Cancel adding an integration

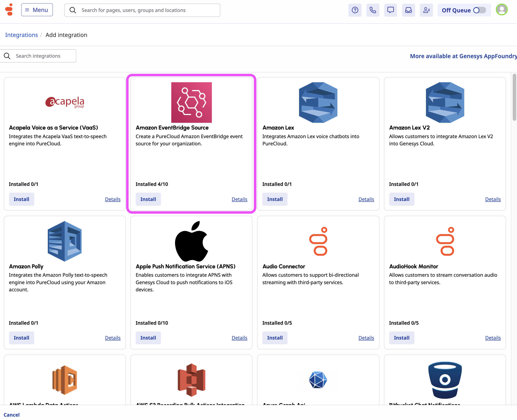12,415
